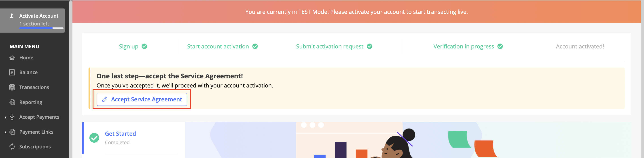Go to the Reporting menu item

click(x=31, y=102)
